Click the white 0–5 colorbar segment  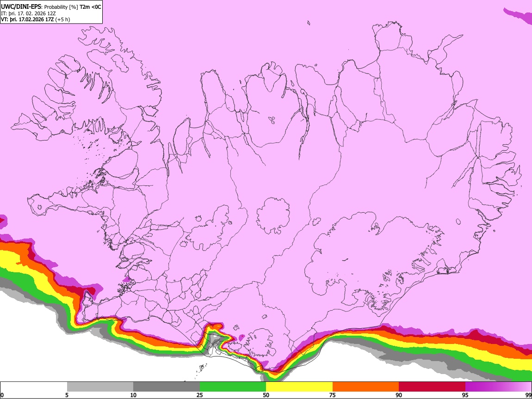pos(34,387)
